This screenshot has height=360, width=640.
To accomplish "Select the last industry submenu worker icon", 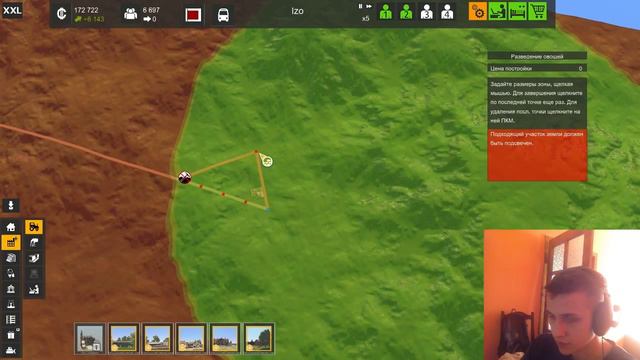I will (x=34, y=290).
